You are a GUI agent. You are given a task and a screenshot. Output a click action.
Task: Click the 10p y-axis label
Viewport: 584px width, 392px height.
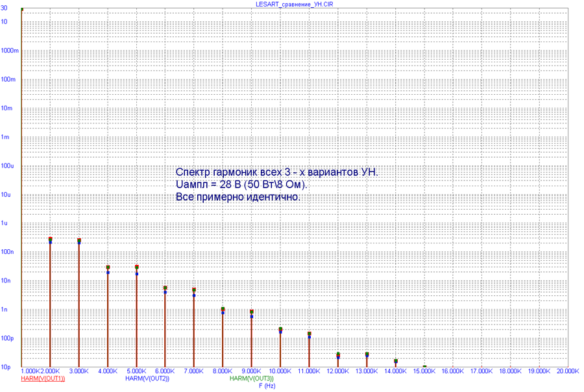tap(6, 367)
